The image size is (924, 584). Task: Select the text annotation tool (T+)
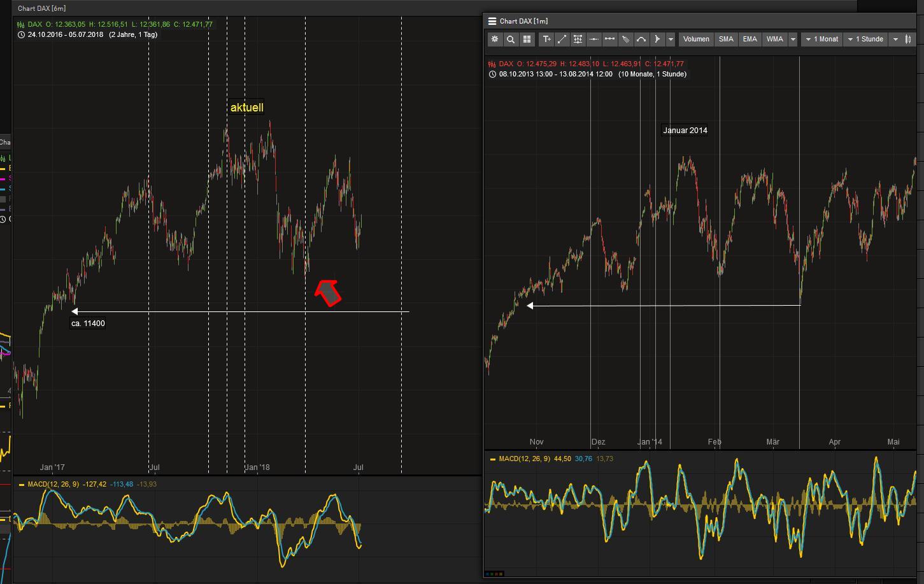point(546,39)
